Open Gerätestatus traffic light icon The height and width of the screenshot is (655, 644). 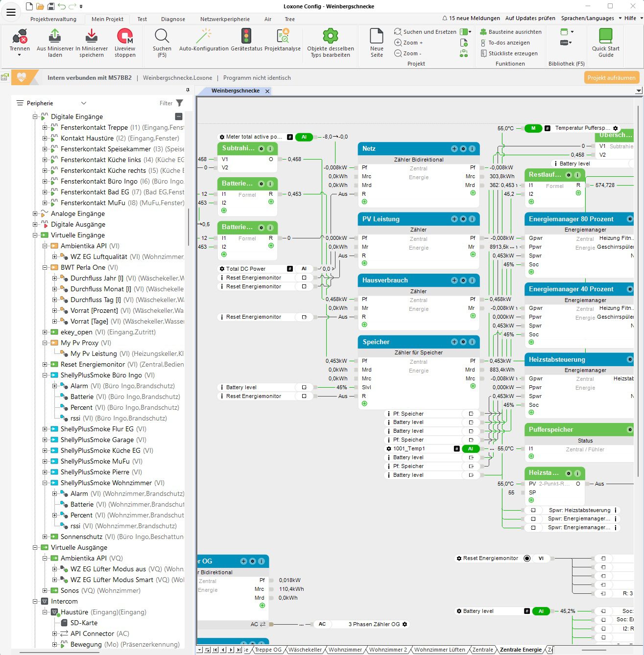[x=246, y=37]
